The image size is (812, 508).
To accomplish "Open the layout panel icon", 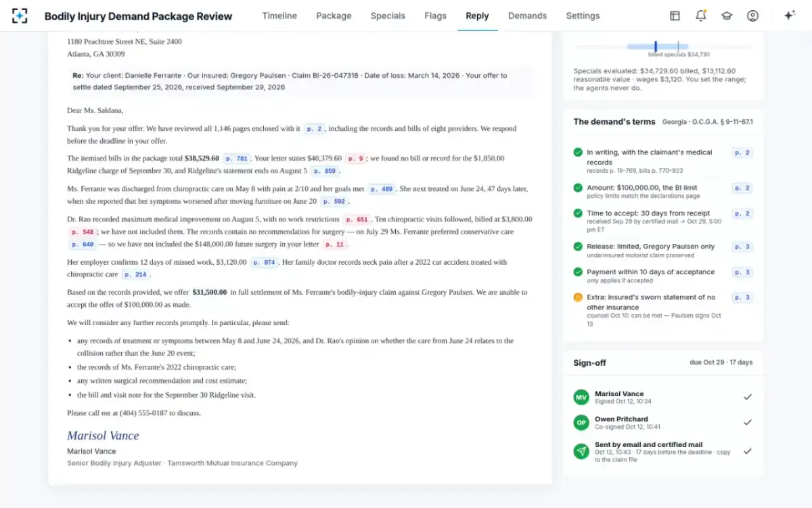I will (675, 16).
